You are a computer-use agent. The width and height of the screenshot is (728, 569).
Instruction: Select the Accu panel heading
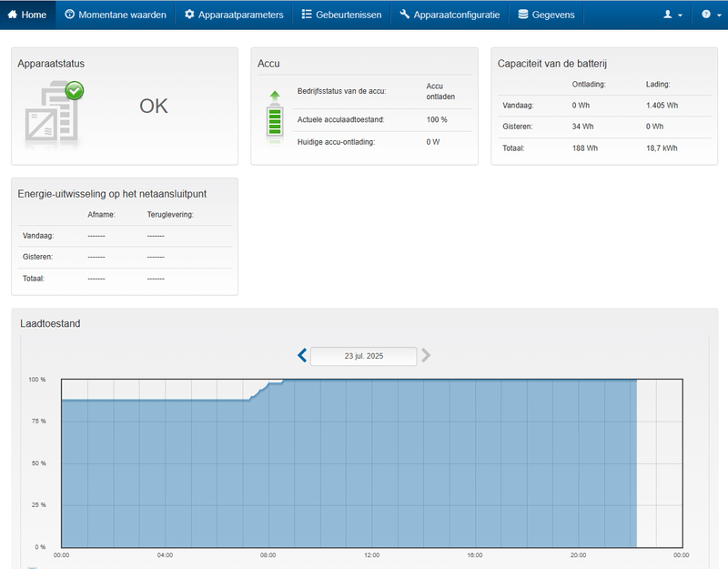[x=268, y=64]
